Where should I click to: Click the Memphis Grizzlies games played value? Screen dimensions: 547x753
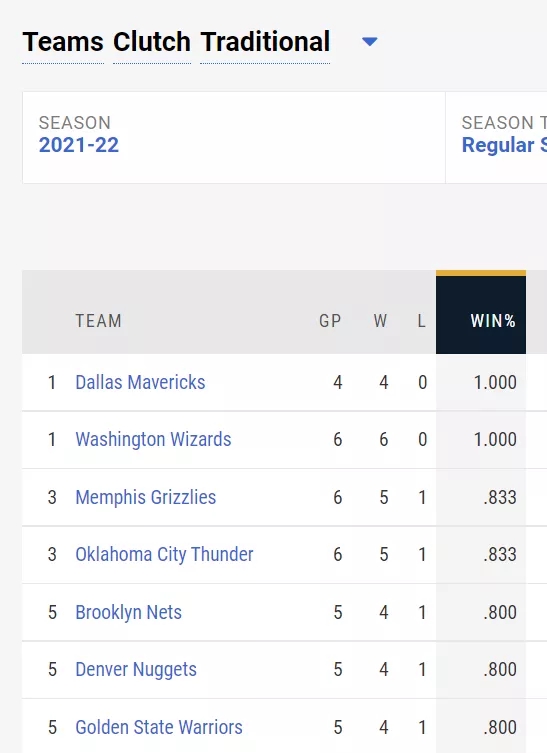pos(338,498)
